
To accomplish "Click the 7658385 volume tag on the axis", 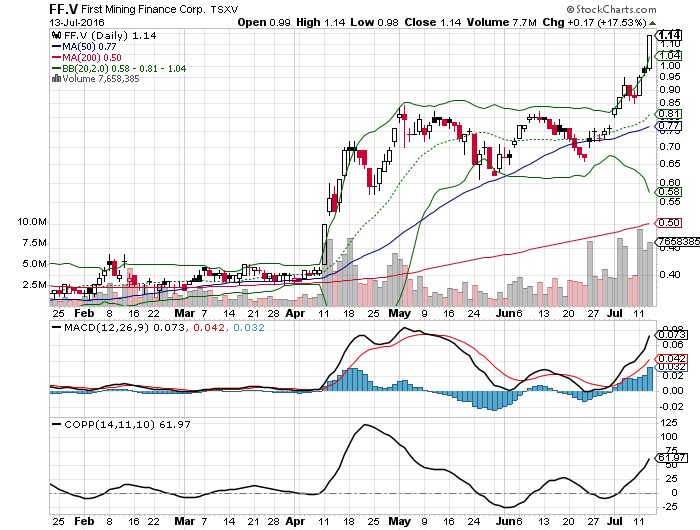I will (x=677, y=242).
